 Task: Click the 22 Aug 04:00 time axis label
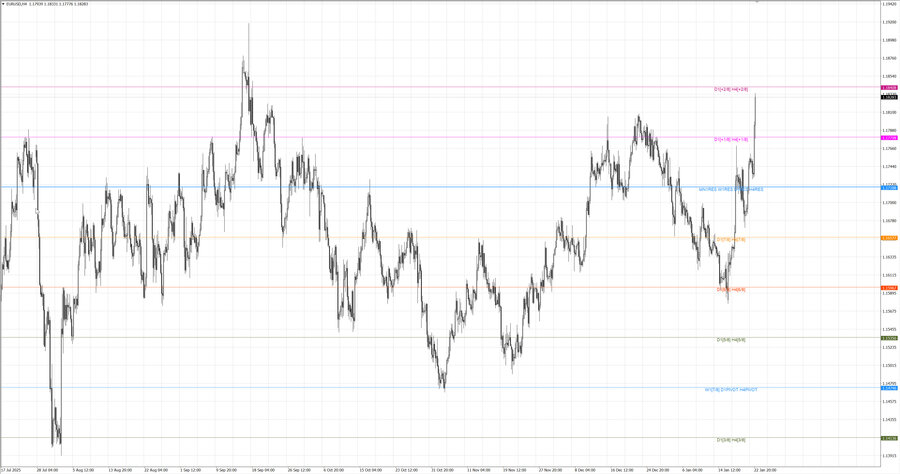(155, 470)
